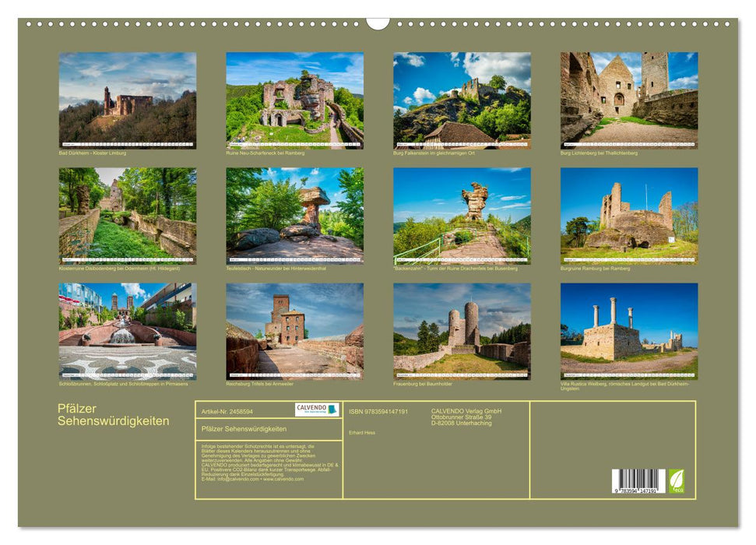This screenshot has height=545, width=756.
Task: Click "D-82008 Unterhaching" address line
Action: (x=462, y=423)
